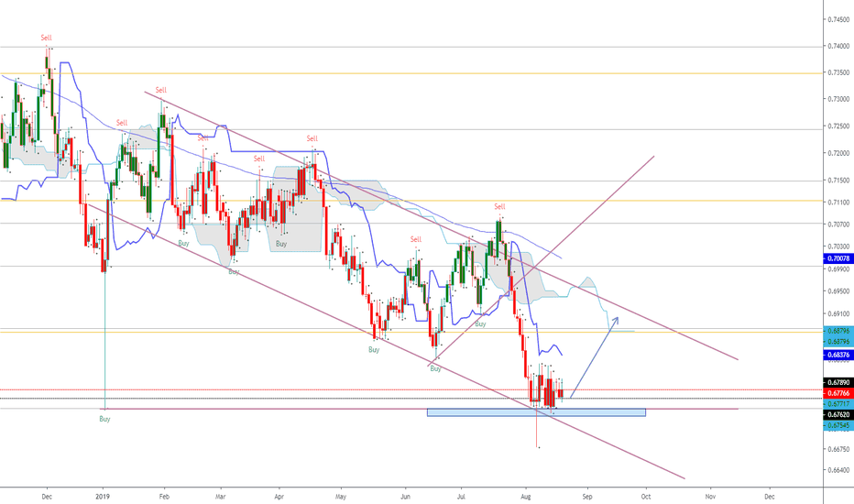
Task: Select the 0.71500 price scale value
Action: click(x=838, y=181)
